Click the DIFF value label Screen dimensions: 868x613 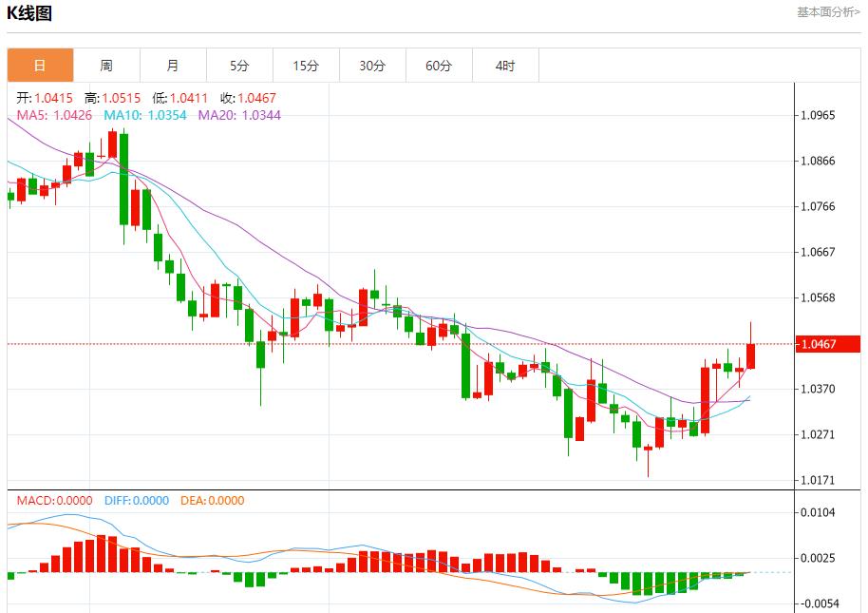point(135,500)
